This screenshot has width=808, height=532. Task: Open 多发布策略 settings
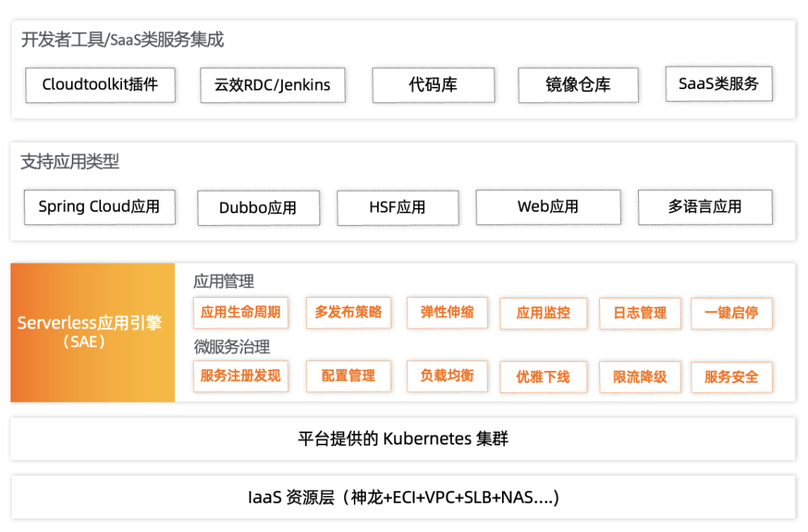pos(349,313)
